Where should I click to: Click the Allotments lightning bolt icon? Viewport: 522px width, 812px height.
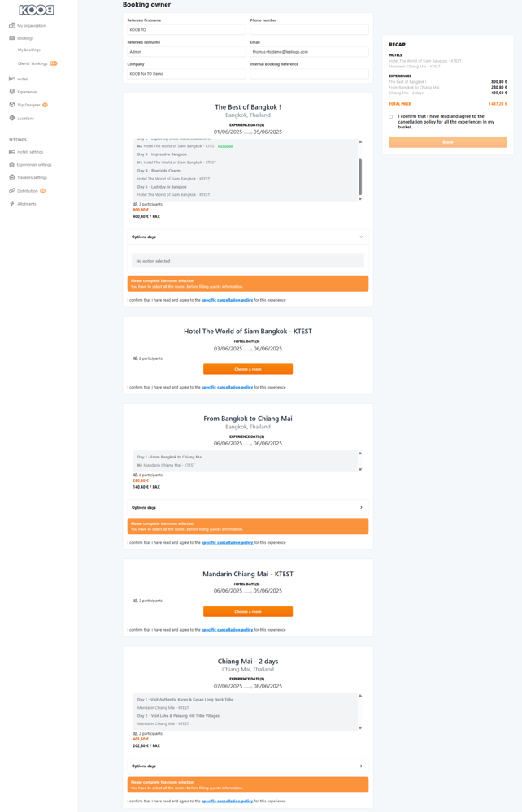(12, 204)
